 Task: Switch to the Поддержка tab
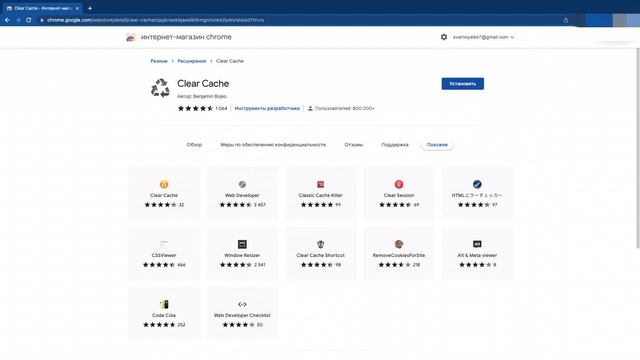395,144
